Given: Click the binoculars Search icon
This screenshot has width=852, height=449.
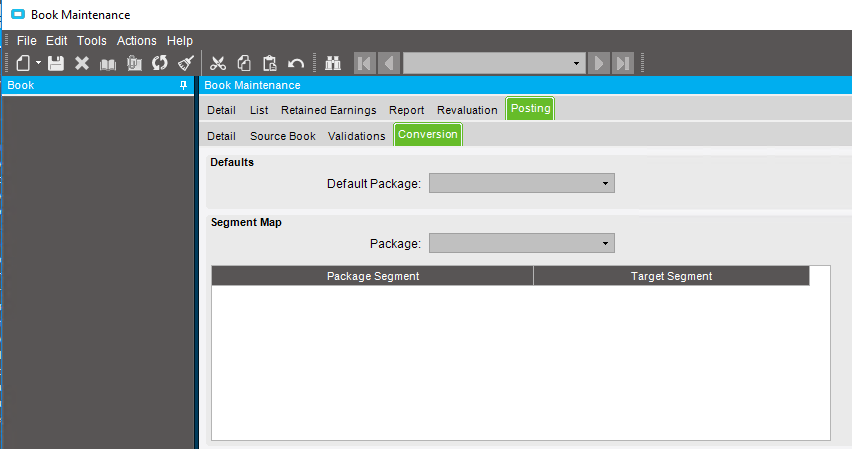Looking at the screenshot, I should pos(333,63).
